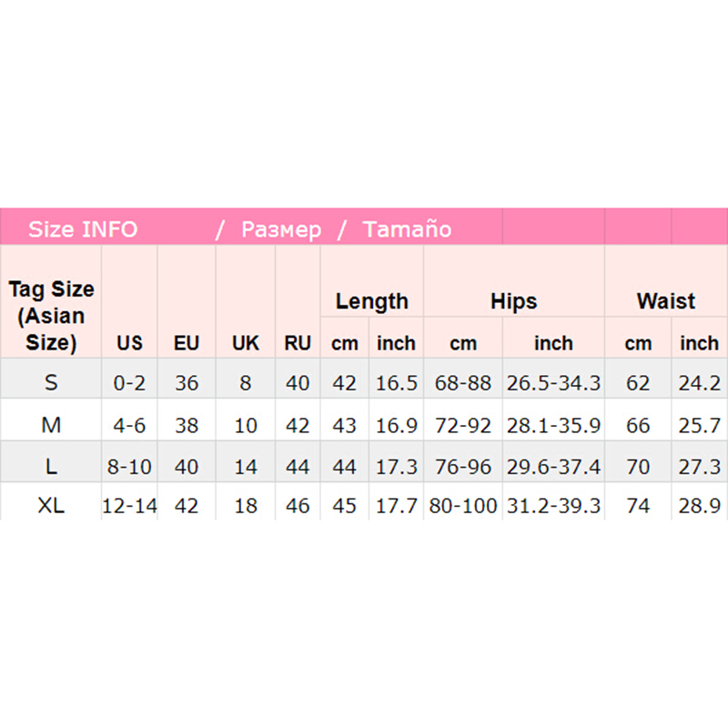
Task: Select the Waist header cell
Action: pyautogui.click(x=666, y=301)
